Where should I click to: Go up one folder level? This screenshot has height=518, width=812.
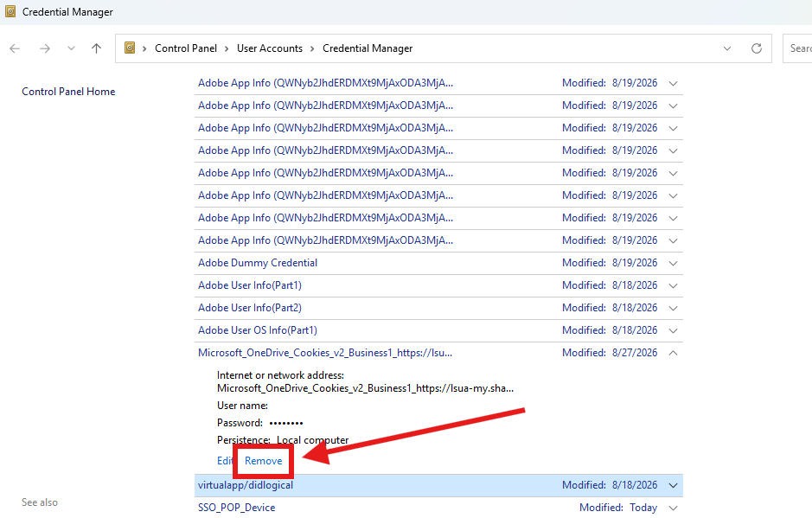96,48
